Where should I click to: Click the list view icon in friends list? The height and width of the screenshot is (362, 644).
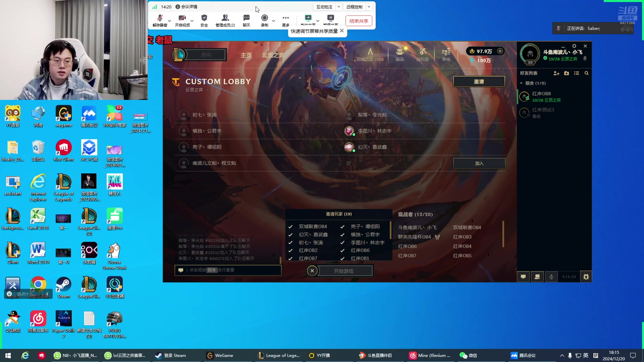[577, 73]
